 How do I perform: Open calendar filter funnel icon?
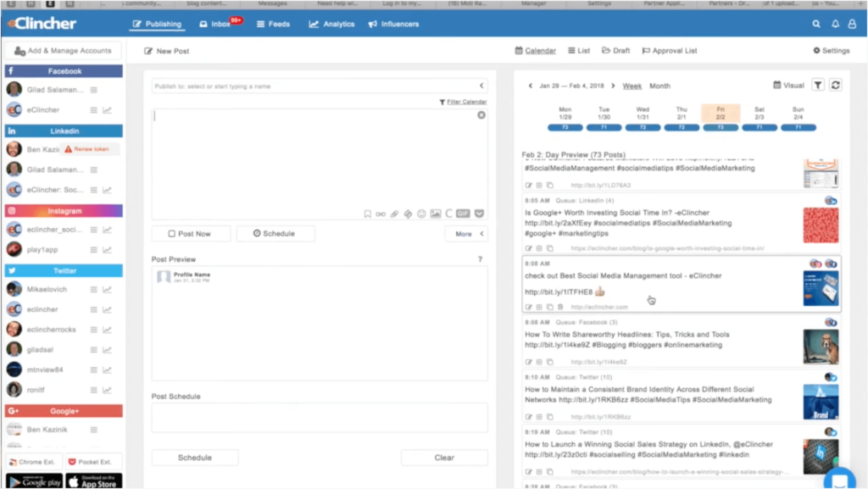point(818,86)
